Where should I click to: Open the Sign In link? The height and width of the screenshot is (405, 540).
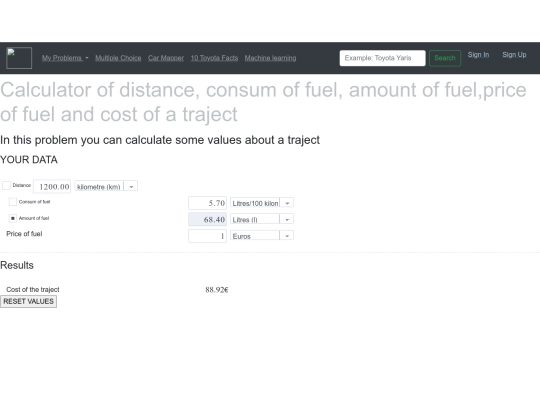pyautogui.click(x=478, y=55)
